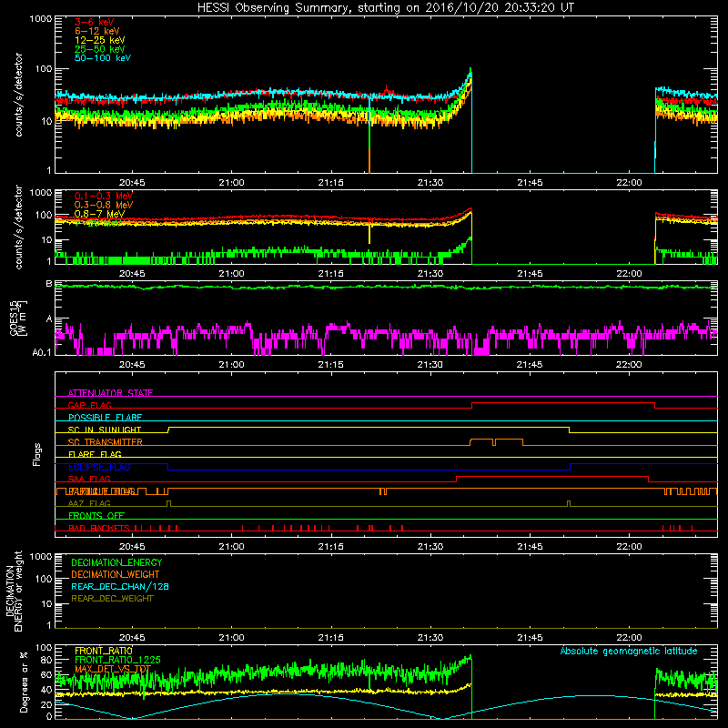Click the GAP_FLAG label

pyautogui.click(x=89, y=405)
